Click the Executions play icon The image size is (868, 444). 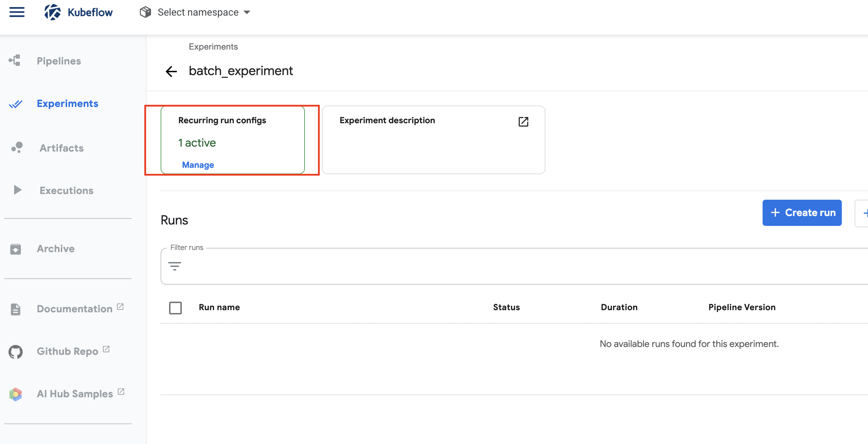click(x=17, y=190)
